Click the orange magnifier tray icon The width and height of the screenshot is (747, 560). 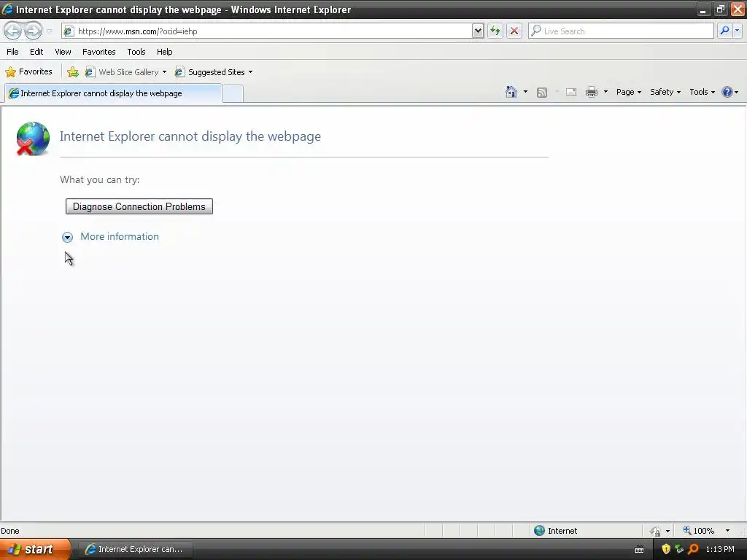point(693,549)
